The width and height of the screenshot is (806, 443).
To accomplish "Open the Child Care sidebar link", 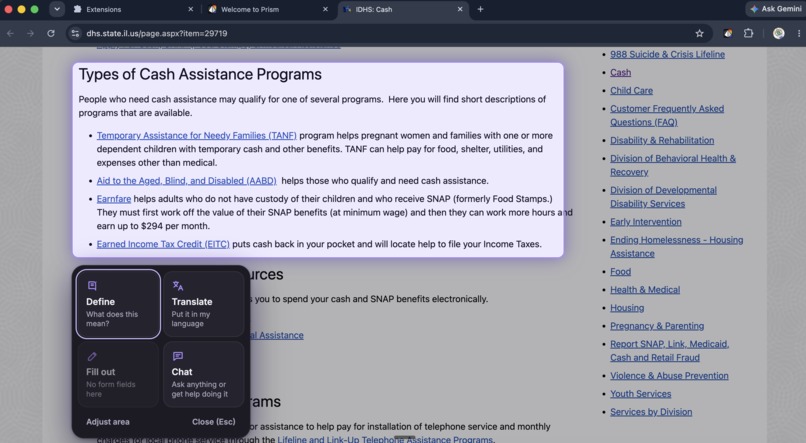I will (631, 90).
